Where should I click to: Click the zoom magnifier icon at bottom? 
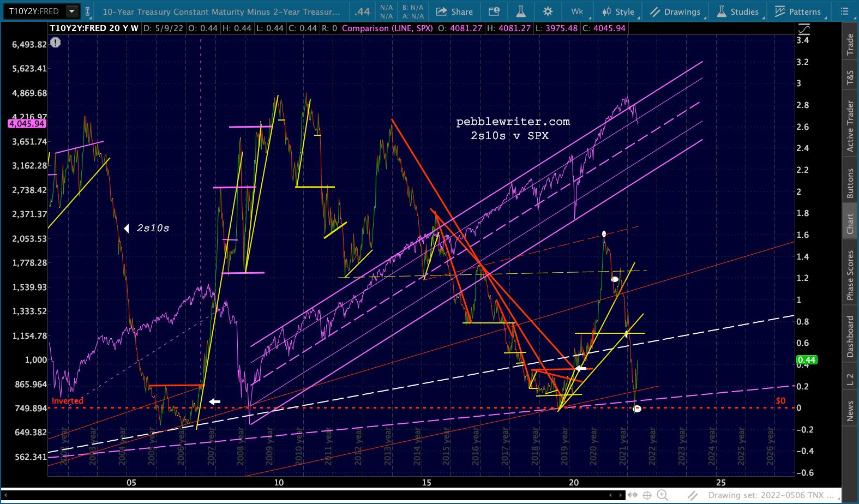click(663, 495)
